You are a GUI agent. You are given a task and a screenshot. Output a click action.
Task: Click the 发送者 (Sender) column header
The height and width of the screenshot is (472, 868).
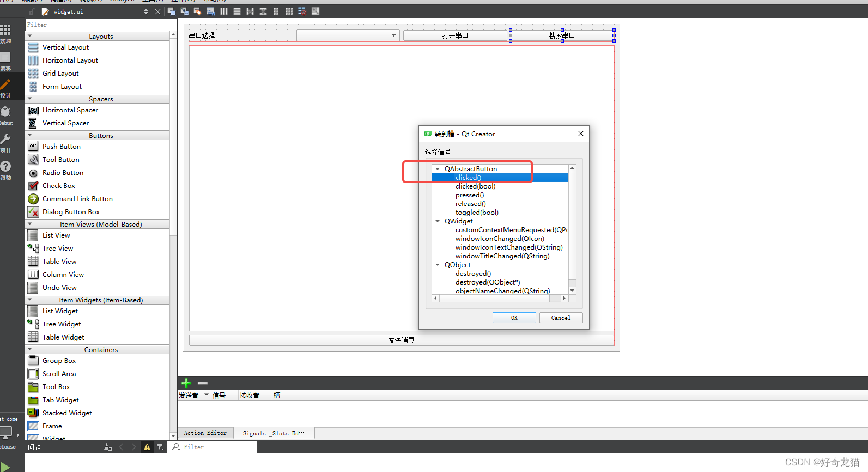point(193,396)
